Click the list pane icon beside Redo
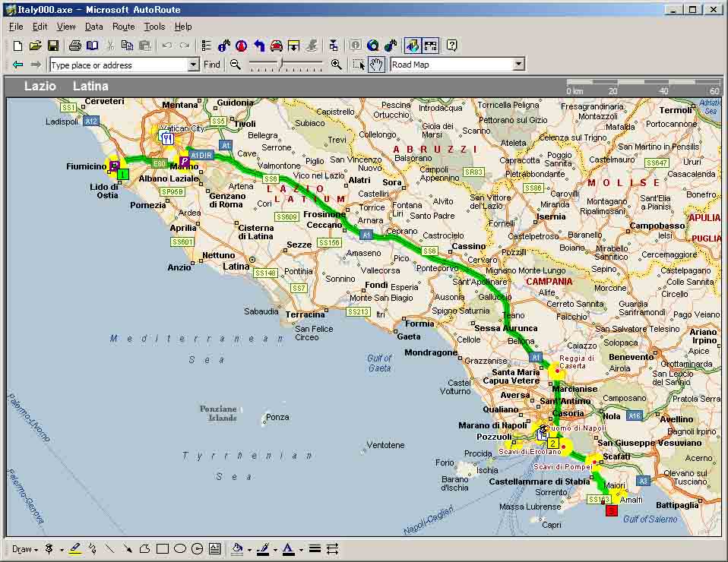This screenshot has height=562, width=728. pyautogui.click(x=206, y=46)
